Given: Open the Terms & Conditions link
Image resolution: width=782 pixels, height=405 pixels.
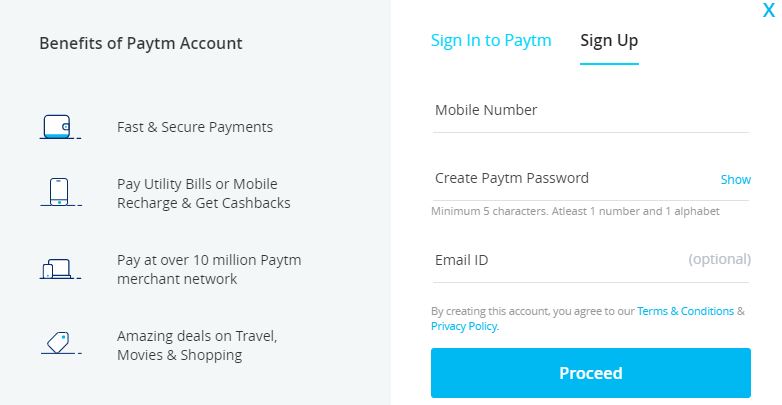Looking at the screenshot, I should (x=685, y=311).
